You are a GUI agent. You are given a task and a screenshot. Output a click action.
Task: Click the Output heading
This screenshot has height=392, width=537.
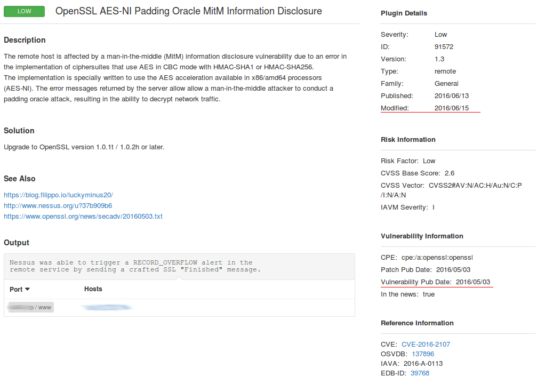pyautogui.click(x=17, y=243)
